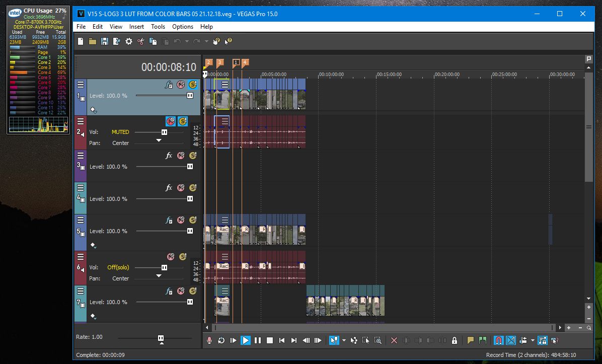Click timeline marker 1
Image resolution: width=602 pixels, height=364 pixels.
(x=236, y=62)
